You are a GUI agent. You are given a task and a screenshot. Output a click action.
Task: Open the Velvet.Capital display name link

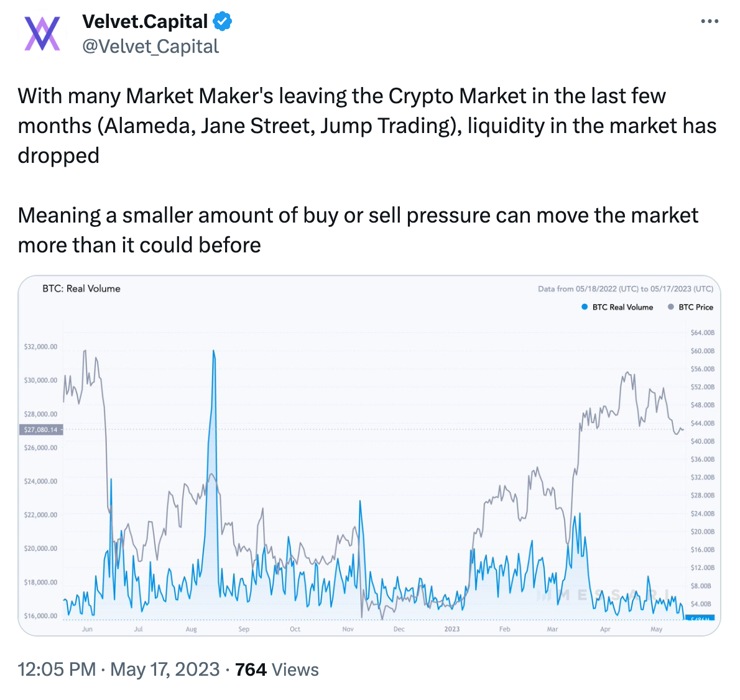(144, 22)
